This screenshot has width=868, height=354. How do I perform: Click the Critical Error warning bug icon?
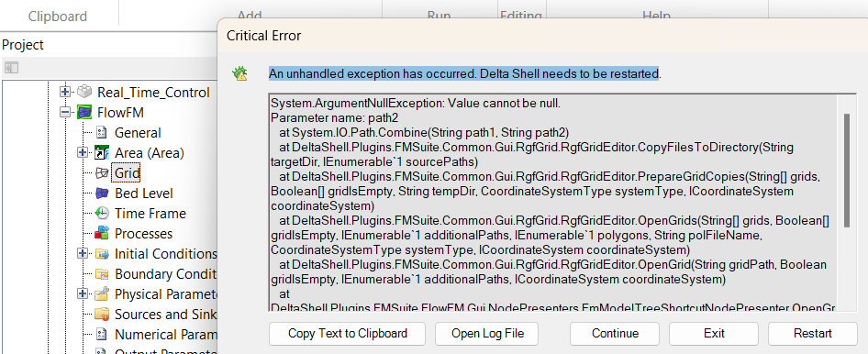[x=240, y=73]
